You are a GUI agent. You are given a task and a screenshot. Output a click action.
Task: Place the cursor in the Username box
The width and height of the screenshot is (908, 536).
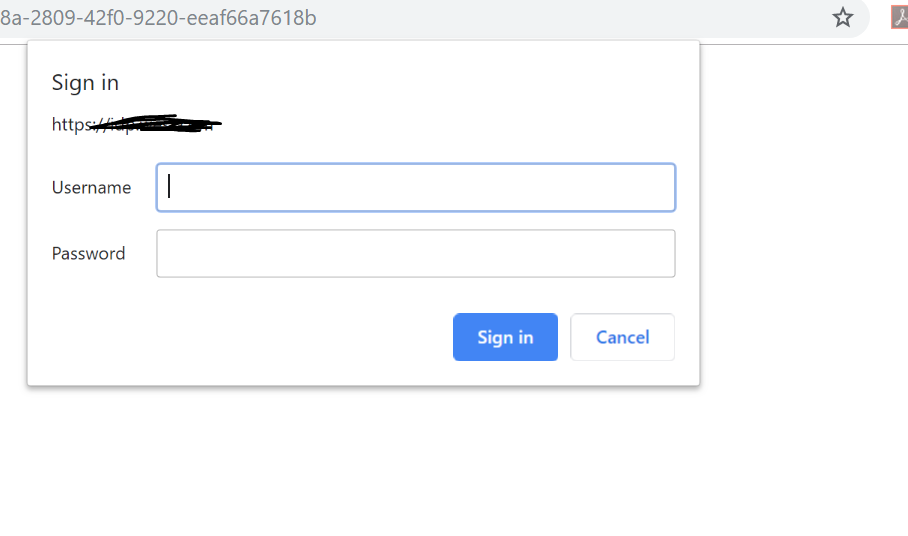pyautogui.click(x=416, y=187)
